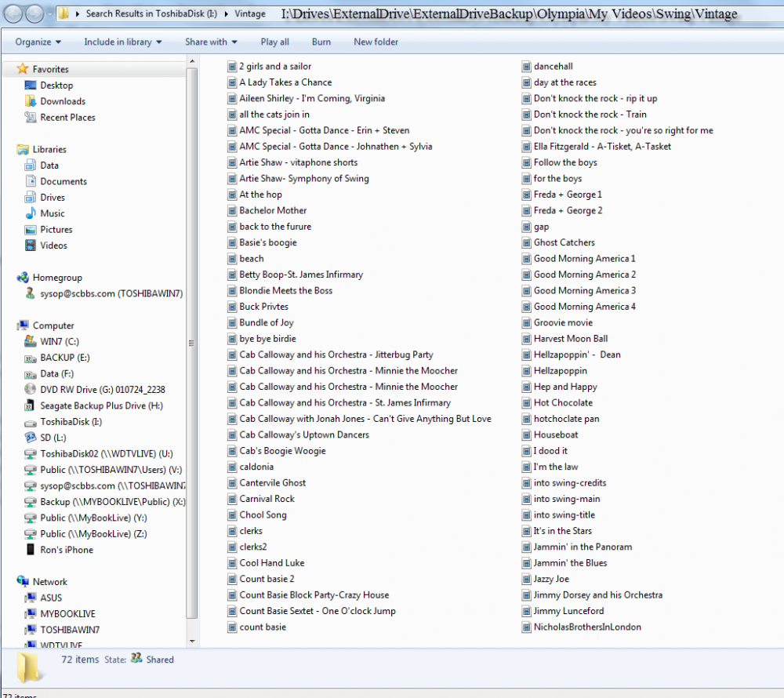
Task: Open the Videos library film icon
Action: click(x=31, y=245)
